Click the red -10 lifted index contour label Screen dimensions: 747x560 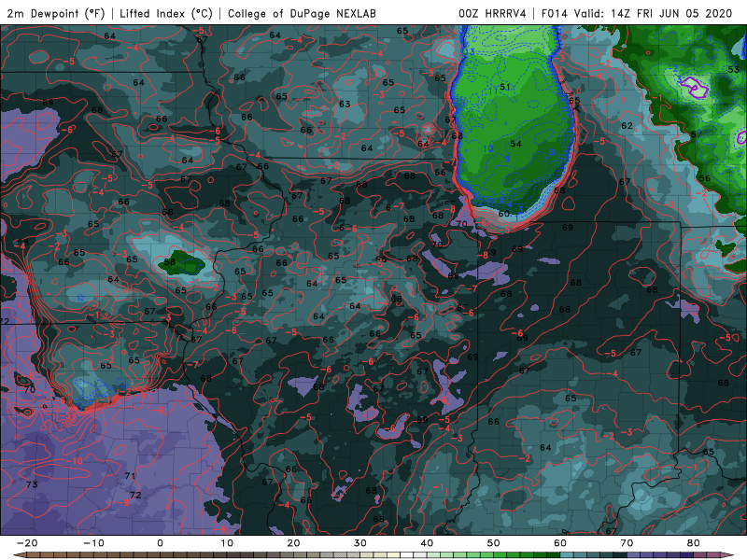pyautogui.click(x=75, y=460)
